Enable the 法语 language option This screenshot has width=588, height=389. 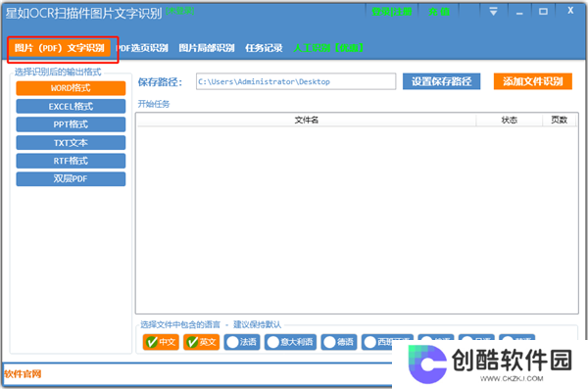coord(242,342)
